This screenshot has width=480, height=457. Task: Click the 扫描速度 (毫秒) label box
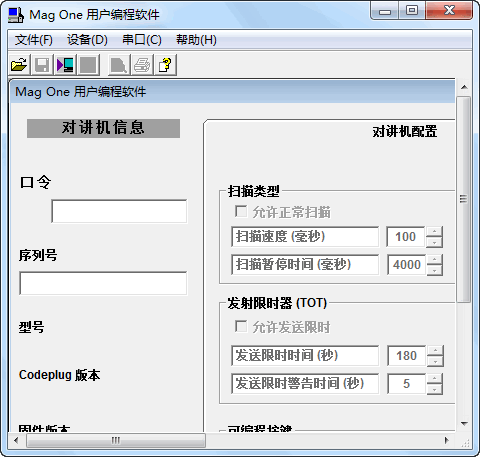(305, 237)
